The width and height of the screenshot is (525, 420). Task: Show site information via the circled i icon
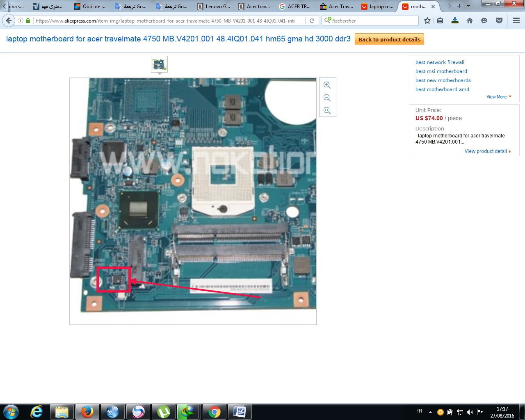(21, 21)
